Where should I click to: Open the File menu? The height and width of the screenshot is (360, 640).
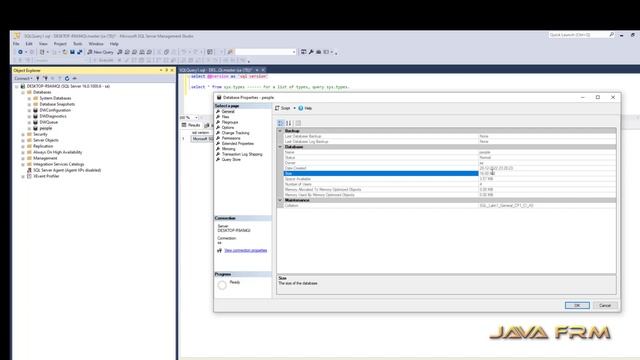16,44
